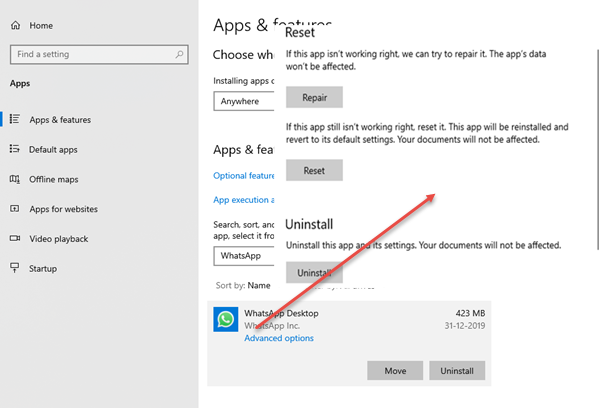Click the Repair button

click(x=314, y=97)
